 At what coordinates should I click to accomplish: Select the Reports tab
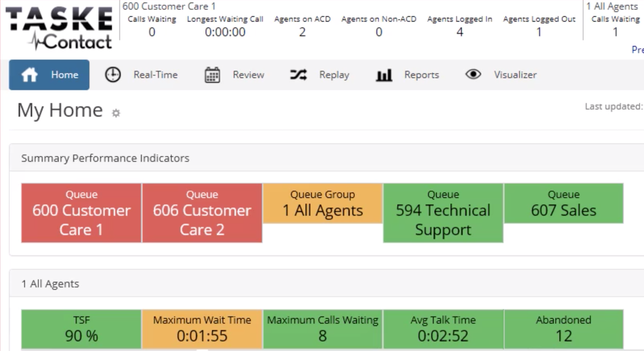point(407,75)
